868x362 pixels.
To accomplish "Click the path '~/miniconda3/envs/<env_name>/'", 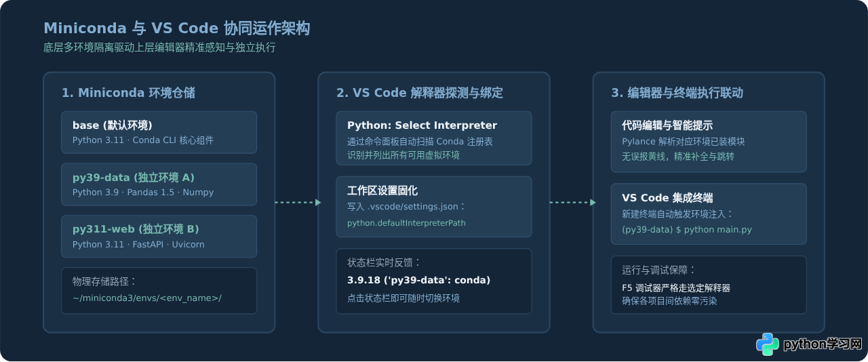I will tap(147, 298).
